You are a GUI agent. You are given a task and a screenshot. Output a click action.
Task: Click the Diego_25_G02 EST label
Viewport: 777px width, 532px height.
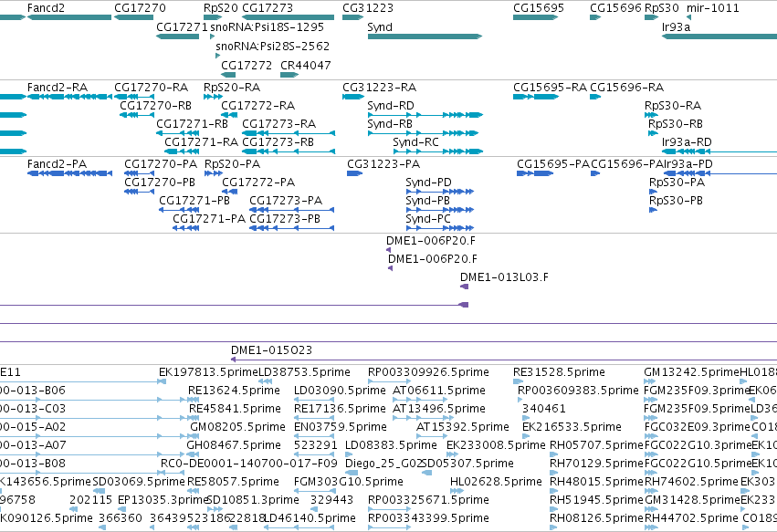point(383,464)
